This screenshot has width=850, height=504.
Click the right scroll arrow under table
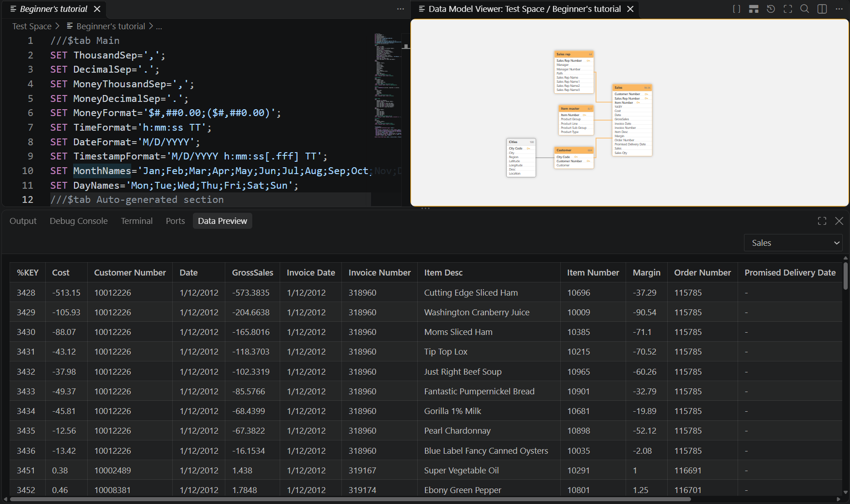[x=838, y=499]
